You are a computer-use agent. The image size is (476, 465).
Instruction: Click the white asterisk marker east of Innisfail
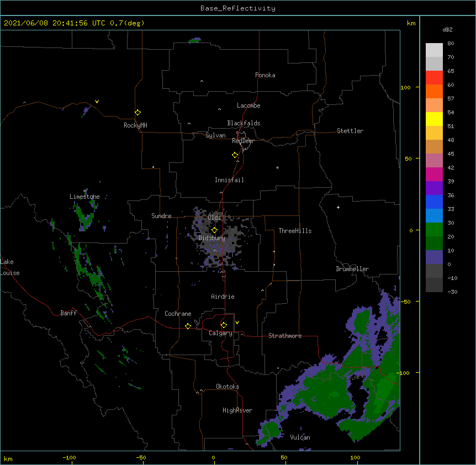277,167
